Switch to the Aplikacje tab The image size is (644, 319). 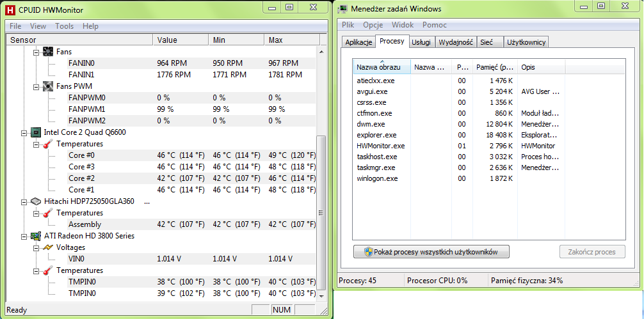coord(358,42)
